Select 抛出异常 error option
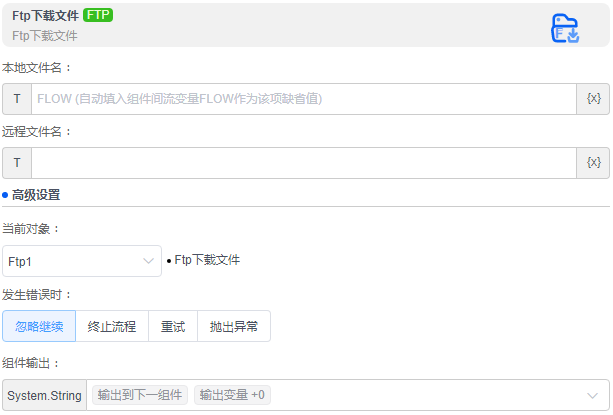Image resolution: width=613 pixels, height=415 pixels. click(x=234, y=326)
